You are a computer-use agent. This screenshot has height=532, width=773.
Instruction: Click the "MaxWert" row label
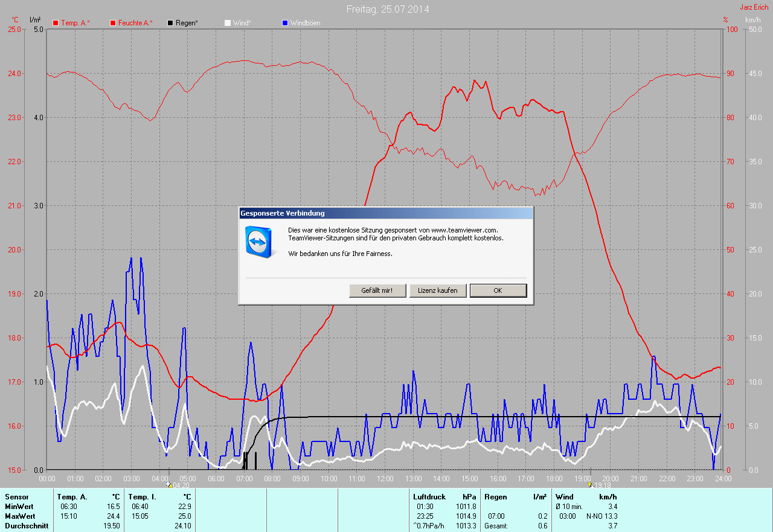coord(20,516)
